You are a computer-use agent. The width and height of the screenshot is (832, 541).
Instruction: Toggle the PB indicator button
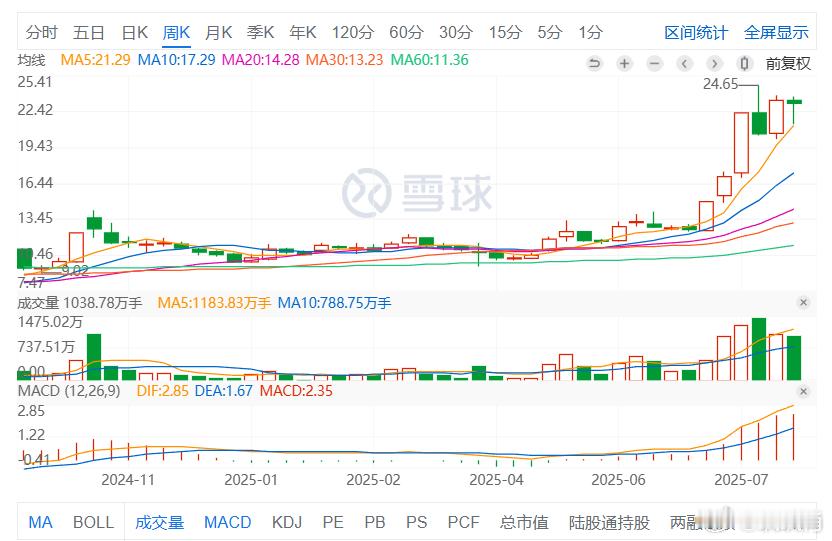tap(375, 522)
